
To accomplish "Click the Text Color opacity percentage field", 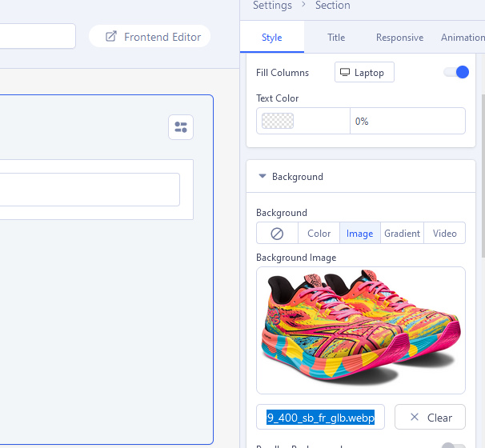I will [x=407, y=122].
